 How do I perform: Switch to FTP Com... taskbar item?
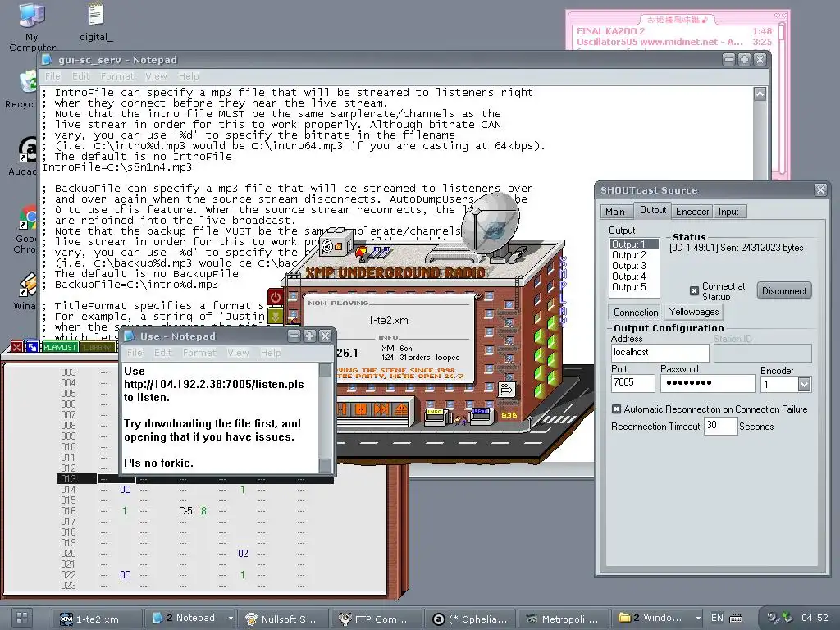pyautogui.click(x=377, y=619)
